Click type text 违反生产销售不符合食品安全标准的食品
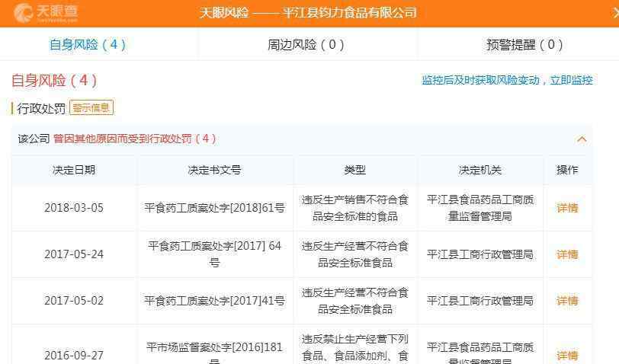 (354, 208)
